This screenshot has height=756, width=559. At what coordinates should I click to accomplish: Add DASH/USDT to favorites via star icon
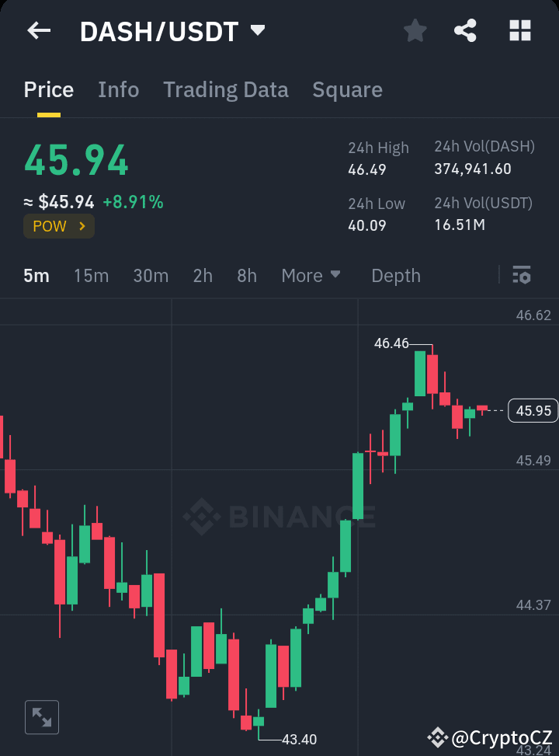(x=415, y=30)
